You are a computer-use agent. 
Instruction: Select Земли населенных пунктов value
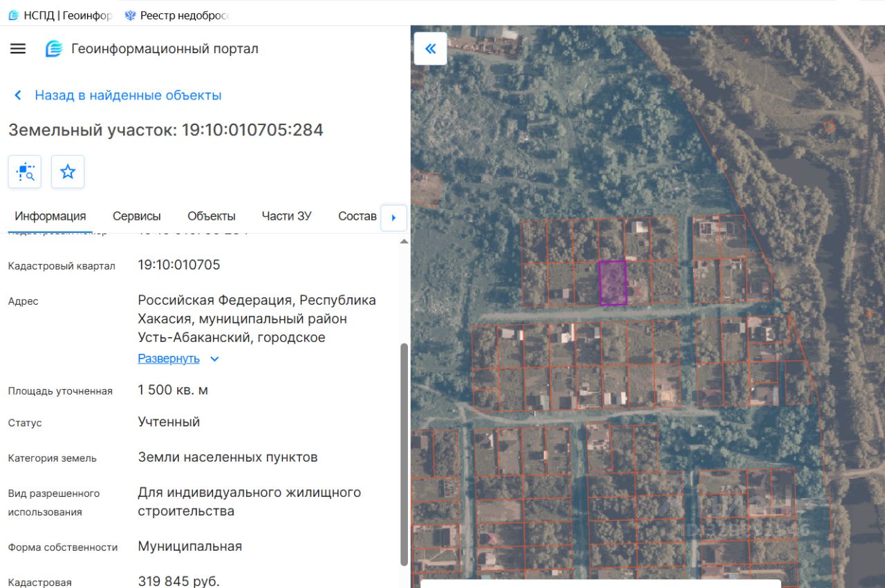228,457
